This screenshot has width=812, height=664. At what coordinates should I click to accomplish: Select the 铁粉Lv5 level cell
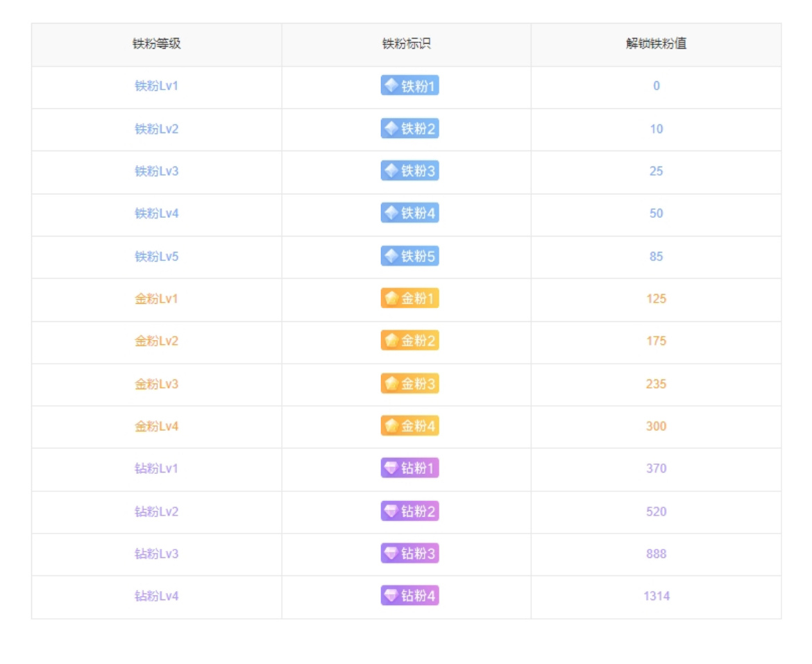click(x=156, y=256)
